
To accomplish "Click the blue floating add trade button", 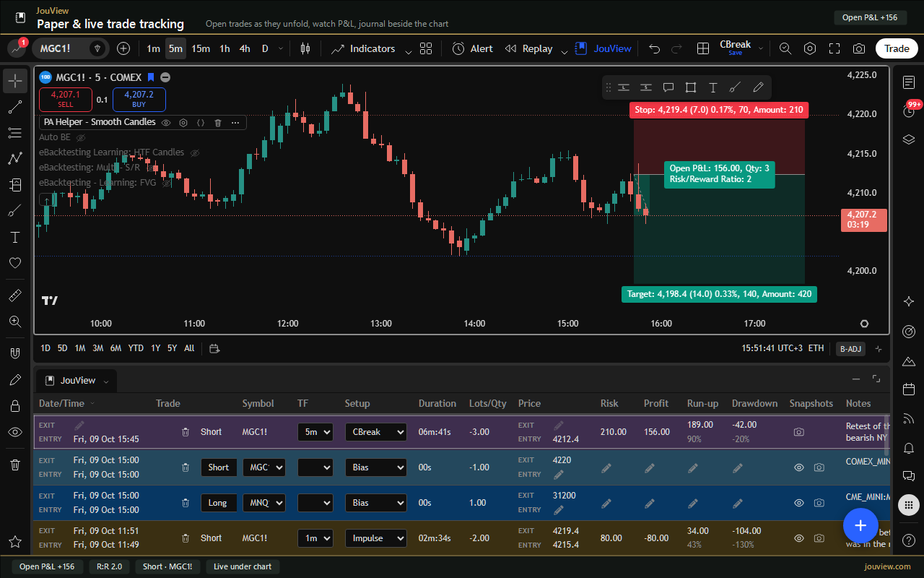I will tap(860, 525).
